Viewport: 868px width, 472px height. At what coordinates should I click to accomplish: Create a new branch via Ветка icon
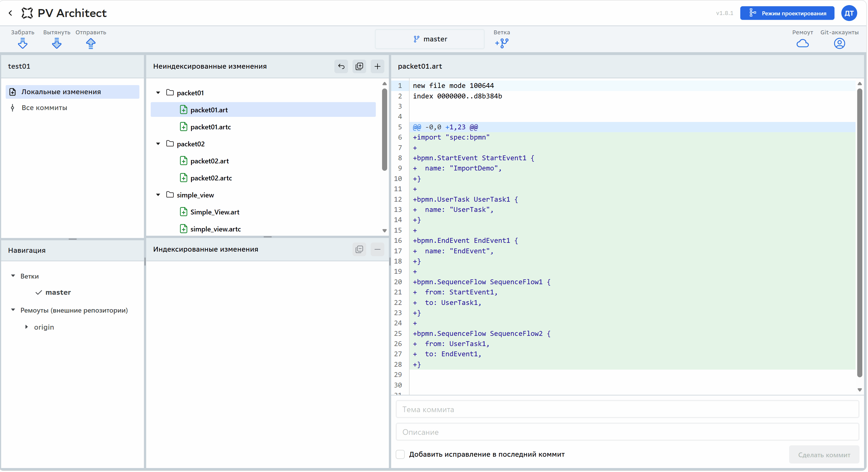(502, 43)
